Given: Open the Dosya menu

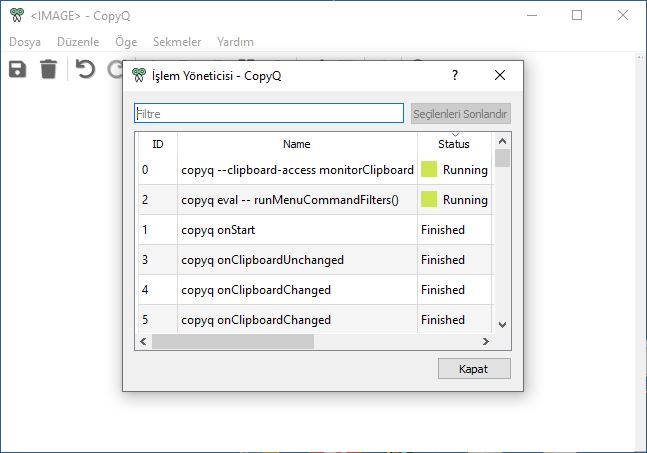Looking at the screenshot, I should point(25,42).
